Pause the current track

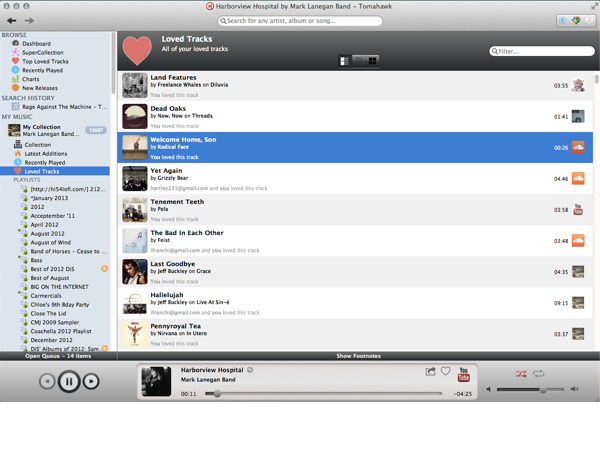click(69, 382)
